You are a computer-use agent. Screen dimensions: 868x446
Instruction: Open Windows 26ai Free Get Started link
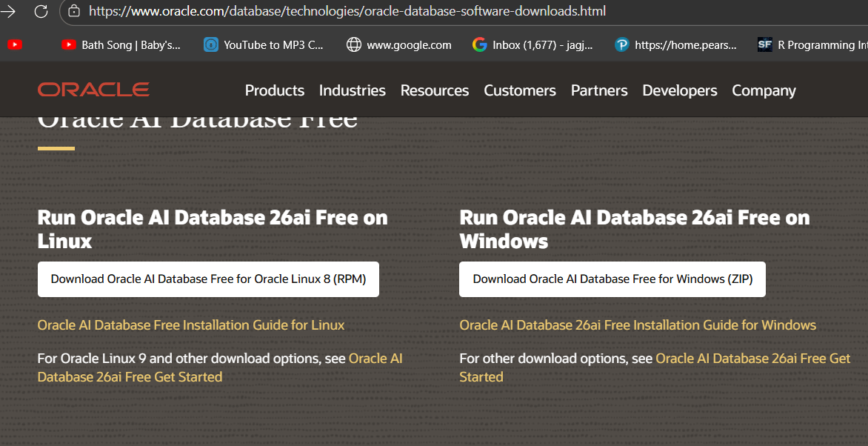pos(655,367)
